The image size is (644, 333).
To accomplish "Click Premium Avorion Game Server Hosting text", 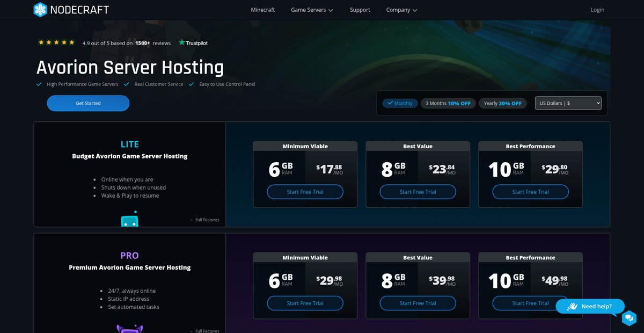I will point(130,267).
